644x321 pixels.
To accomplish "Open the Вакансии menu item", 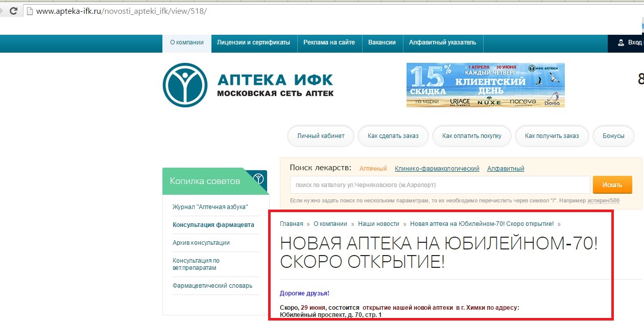I will [382, 43].
